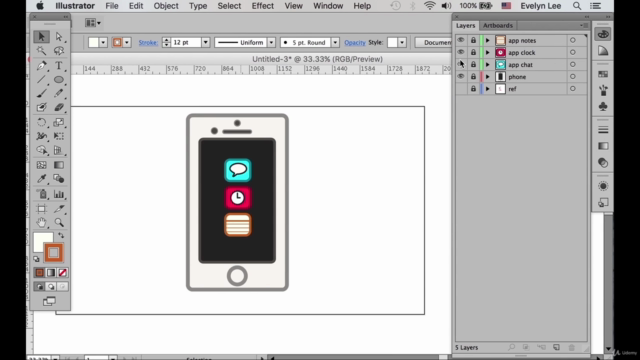Select the Width tool
This screenshot has width=640, height=360.
(41, 136)
